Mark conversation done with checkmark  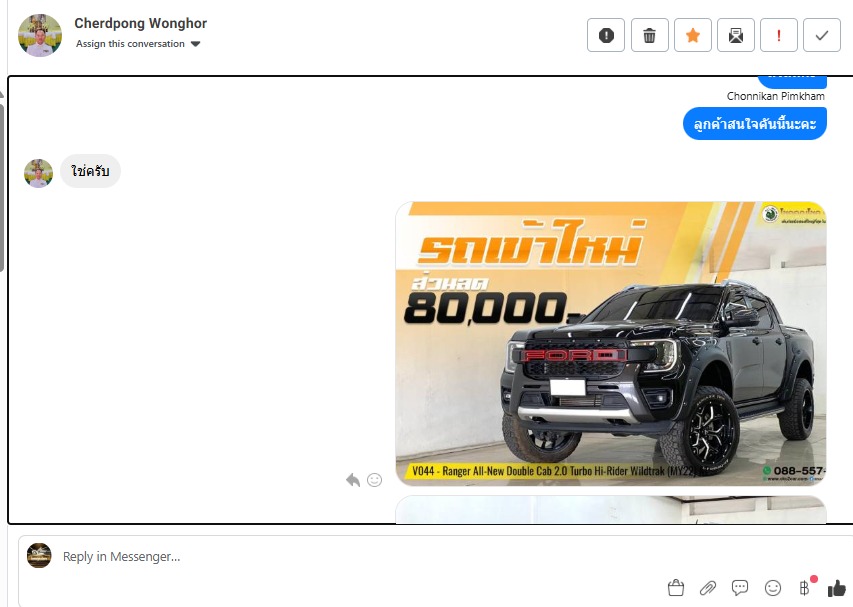(x=822, y=35)
